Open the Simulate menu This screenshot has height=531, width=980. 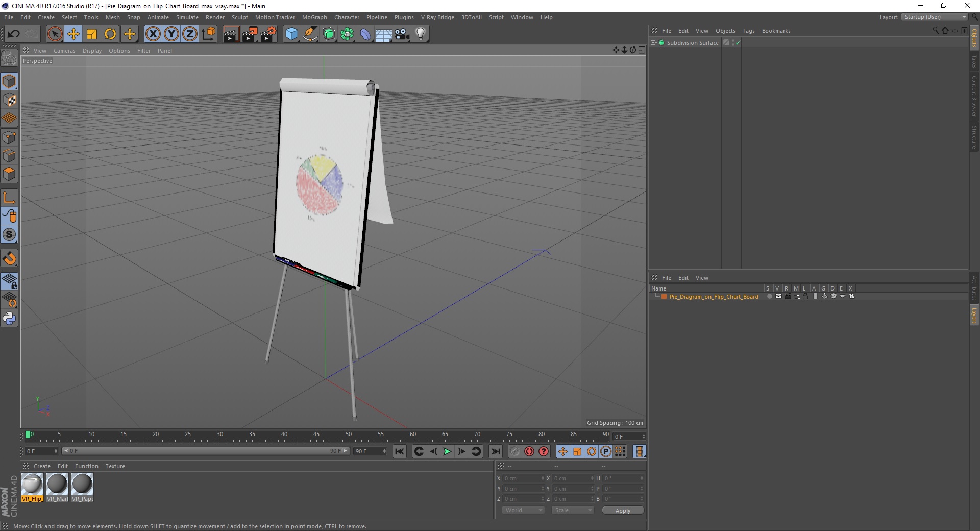pos(187,17)
